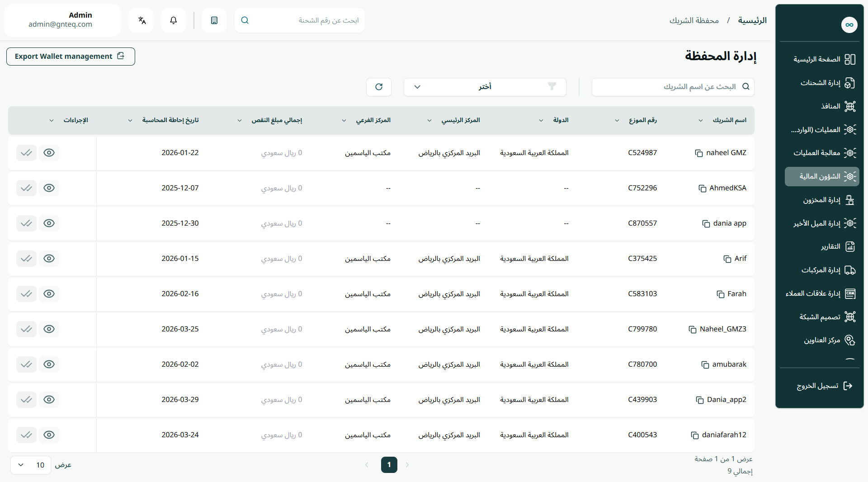Copy partner name daniafarah12

pyautogui.click(x=694, y=435)
